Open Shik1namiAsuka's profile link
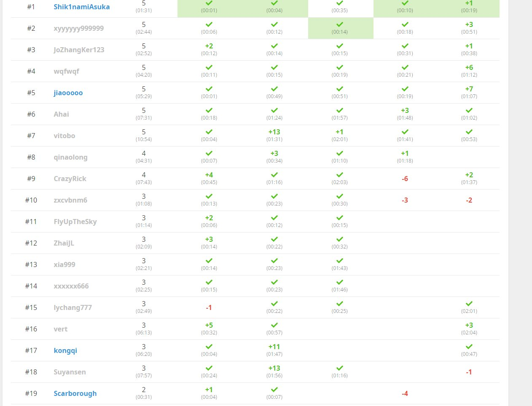 tap(81, 7)
